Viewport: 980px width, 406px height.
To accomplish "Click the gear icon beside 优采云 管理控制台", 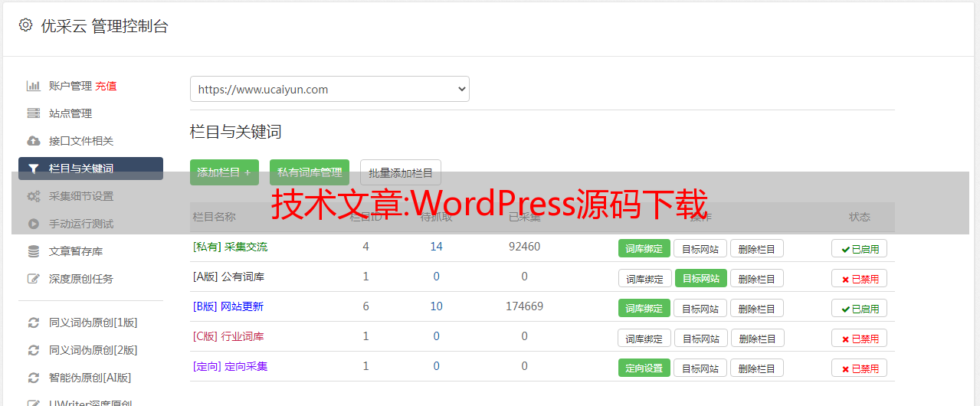I will 25,25.
